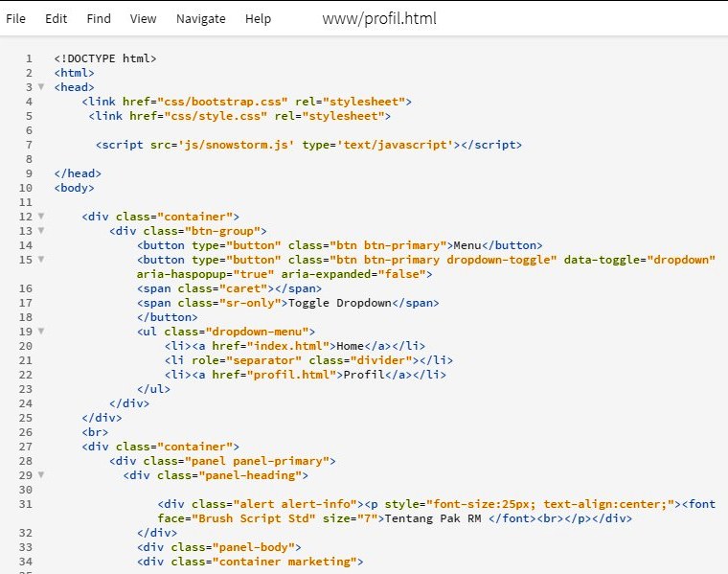Click the "container marketing" class value

click(284, 562)
